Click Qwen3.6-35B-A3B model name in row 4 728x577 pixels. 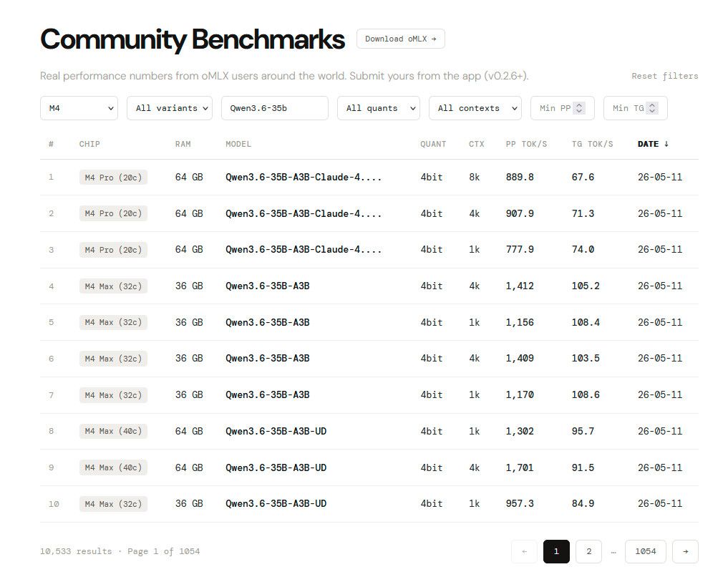point(268,286)
